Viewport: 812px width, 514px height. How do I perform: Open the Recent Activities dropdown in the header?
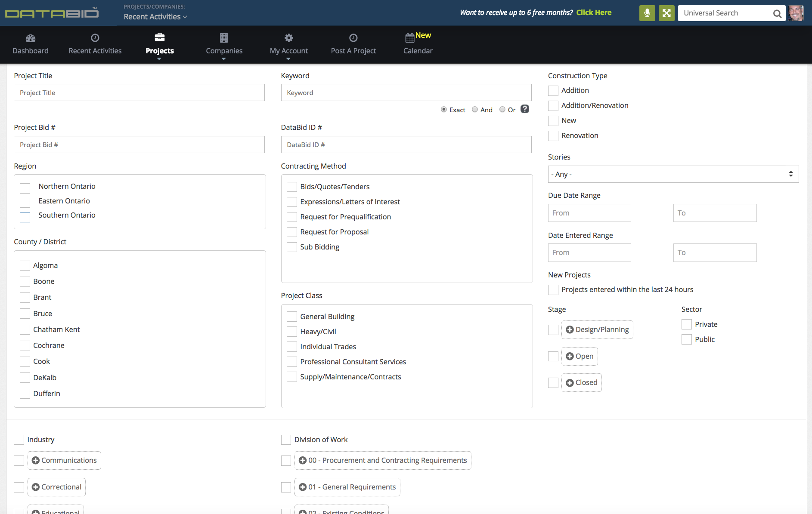tap(155, 16)
